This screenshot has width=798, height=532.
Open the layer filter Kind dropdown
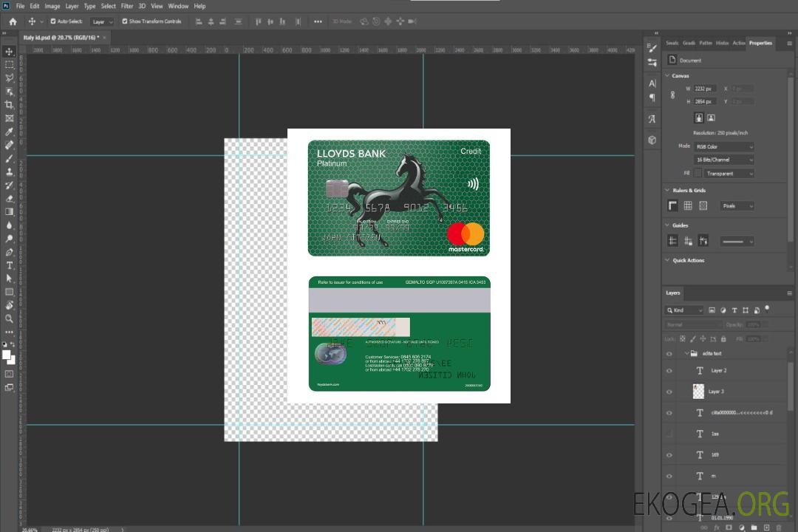pyautogui.click(x=684, y=310)
